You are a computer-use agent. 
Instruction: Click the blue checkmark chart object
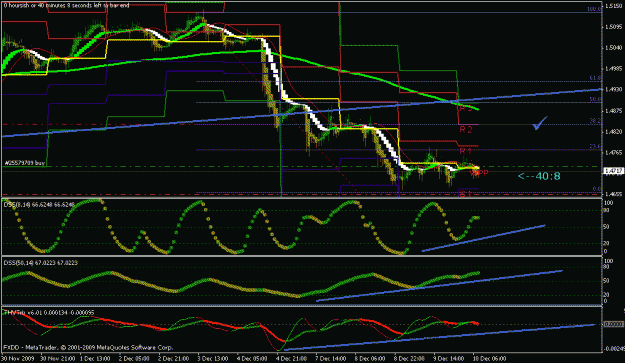pyautogui.click(x=540, y=123)
